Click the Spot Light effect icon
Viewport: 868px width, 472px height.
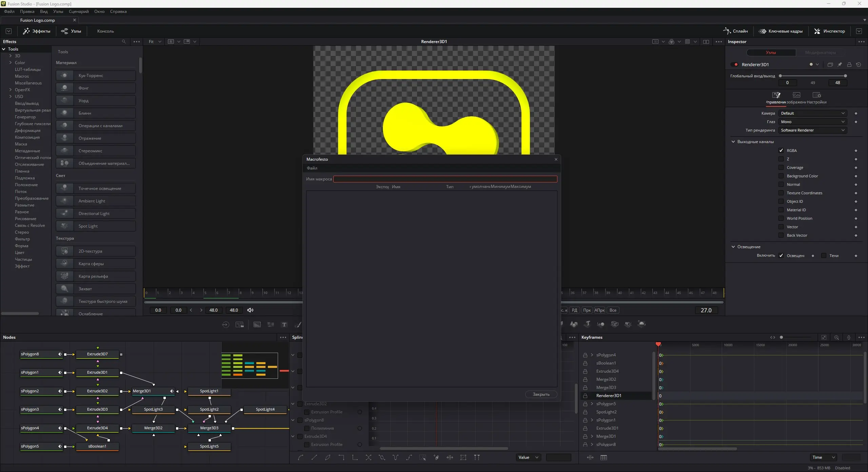click(x=64, y=226)
